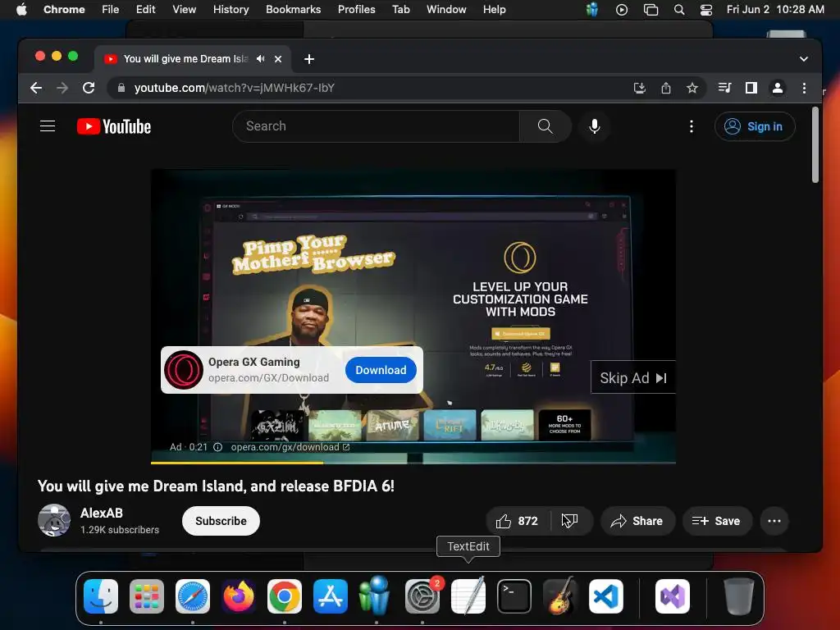
Task: Open Control Center in the menu bar
Action: (706, 10)
